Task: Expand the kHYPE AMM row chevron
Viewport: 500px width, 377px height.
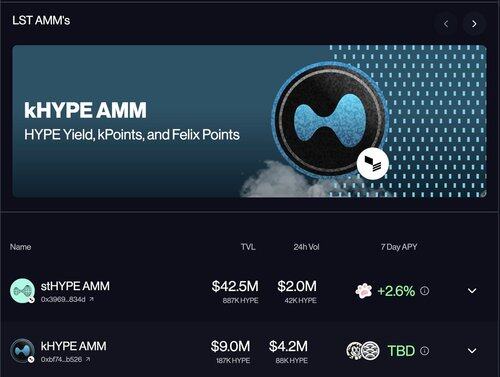Action: coord(472,351)
